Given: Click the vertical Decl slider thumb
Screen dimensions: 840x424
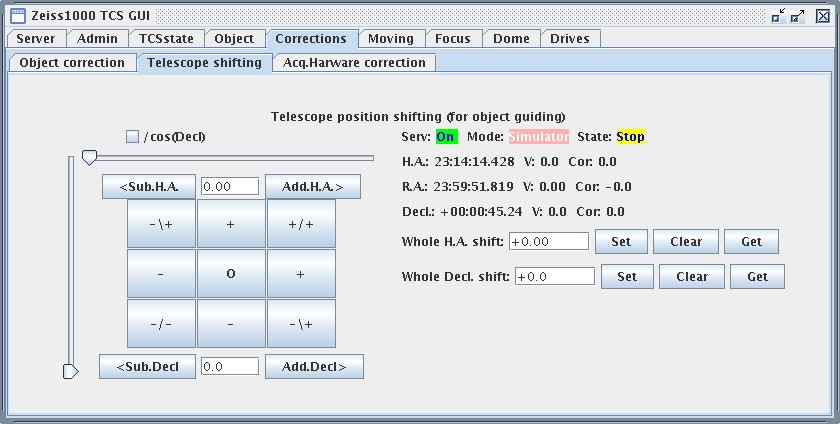Looking at the screenshot, I should [x=71, y=371].
